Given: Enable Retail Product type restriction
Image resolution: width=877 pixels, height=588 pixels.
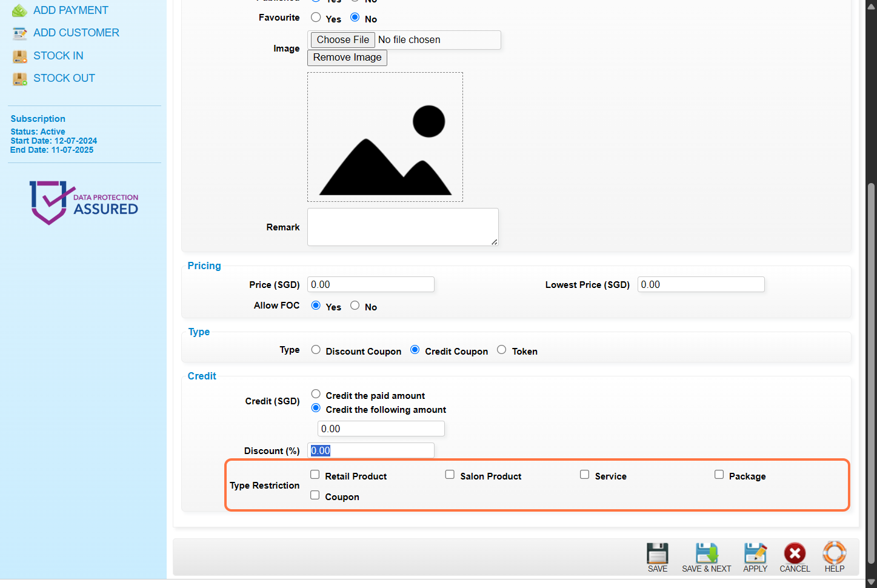Looking at the screenshot, I should [315, 475].
